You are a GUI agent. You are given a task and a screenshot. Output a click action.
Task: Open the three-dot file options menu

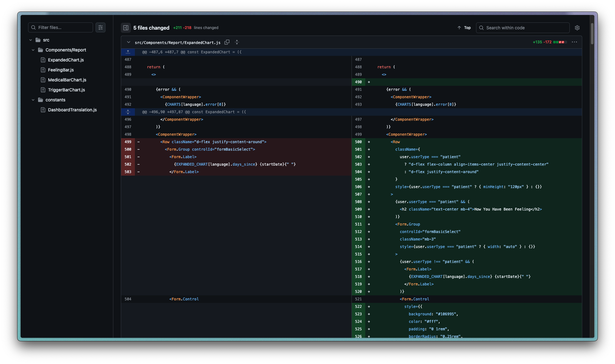point(574,42)
